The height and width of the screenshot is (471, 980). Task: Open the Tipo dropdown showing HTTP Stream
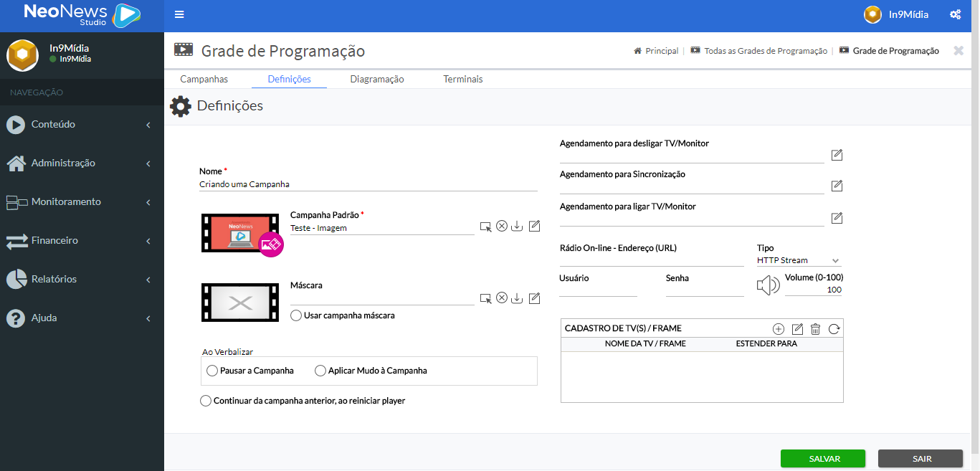[x=797, y=260]
